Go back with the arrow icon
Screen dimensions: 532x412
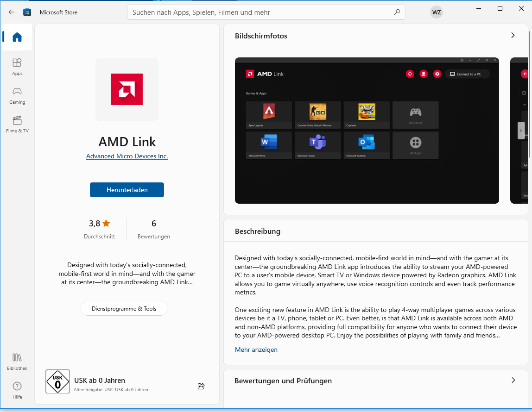click(x=12, y=12)
